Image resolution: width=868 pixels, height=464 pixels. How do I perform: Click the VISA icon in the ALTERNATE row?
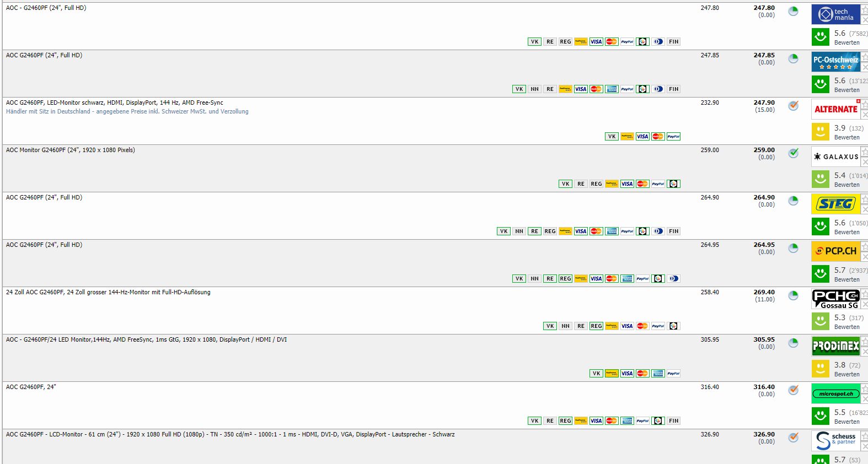[642, 137]
